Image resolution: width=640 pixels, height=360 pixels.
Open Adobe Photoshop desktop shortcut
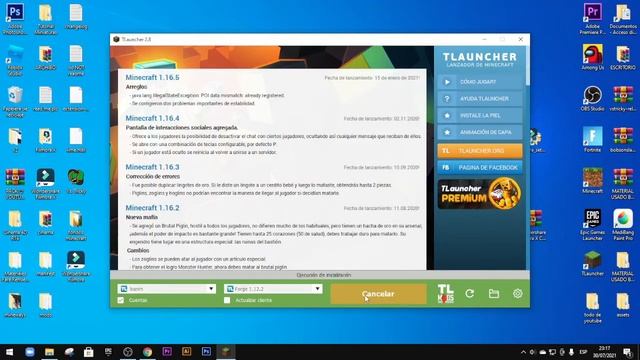(15, 19)
